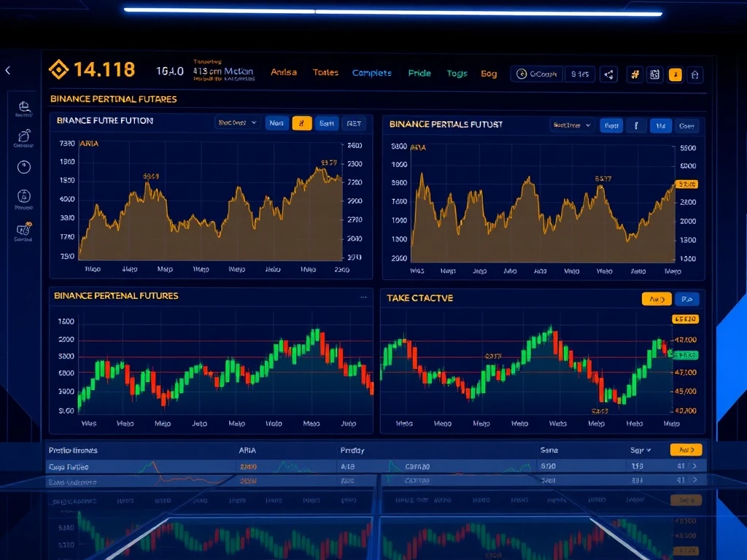Open the three-dot menu on Pertenal Futures panel
The image size is (747, 560).
pyautogui.click(x=363, y=297)
